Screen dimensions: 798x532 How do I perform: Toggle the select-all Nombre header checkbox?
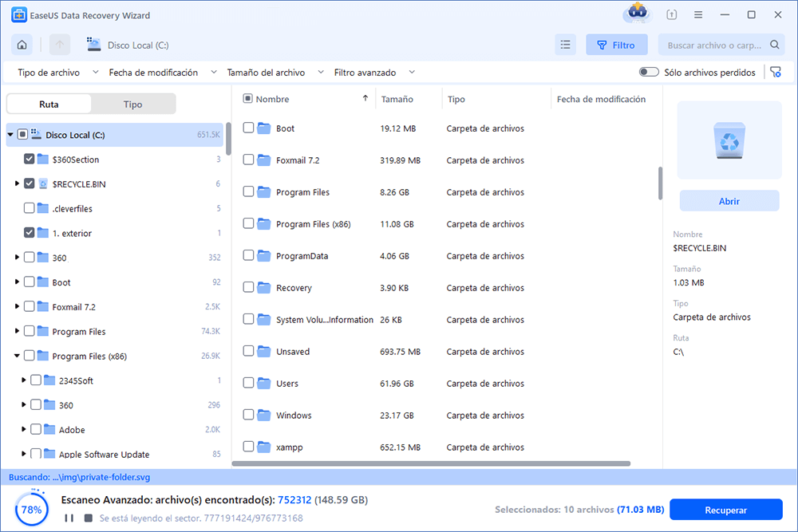coord(248,98)
